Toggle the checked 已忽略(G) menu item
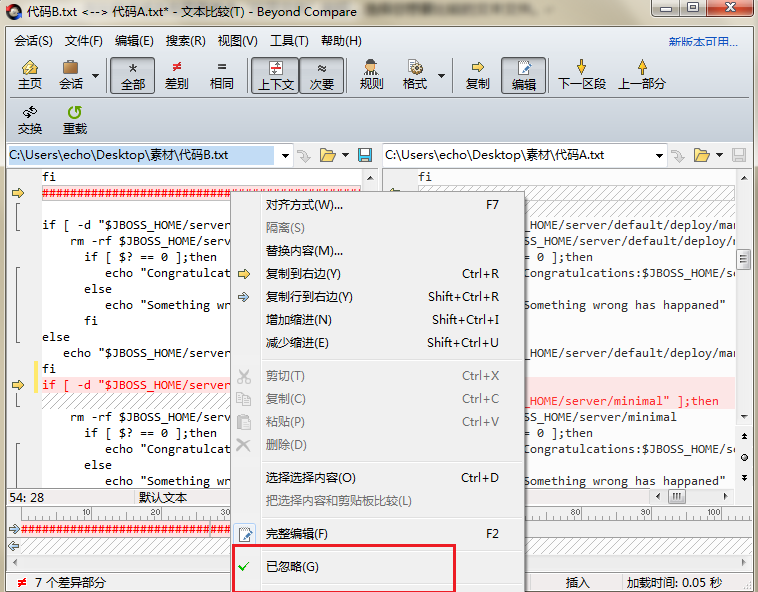The image size is (758, 592). coord(292,567)
